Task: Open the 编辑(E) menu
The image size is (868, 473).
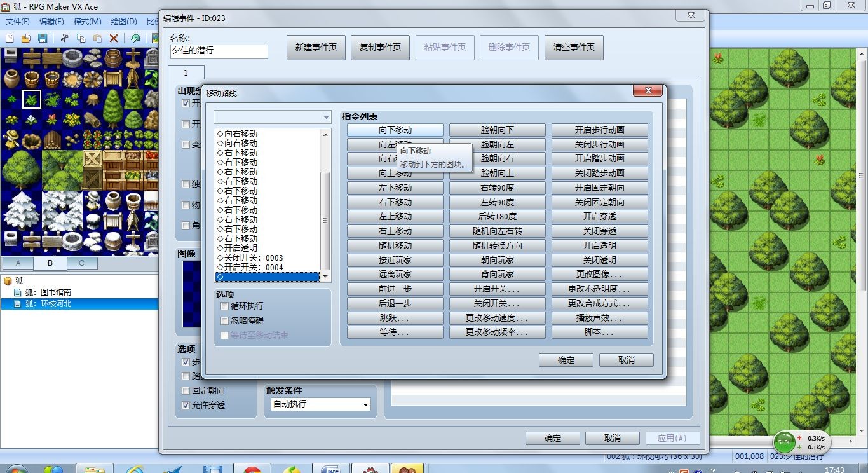Action: [52, 22]
